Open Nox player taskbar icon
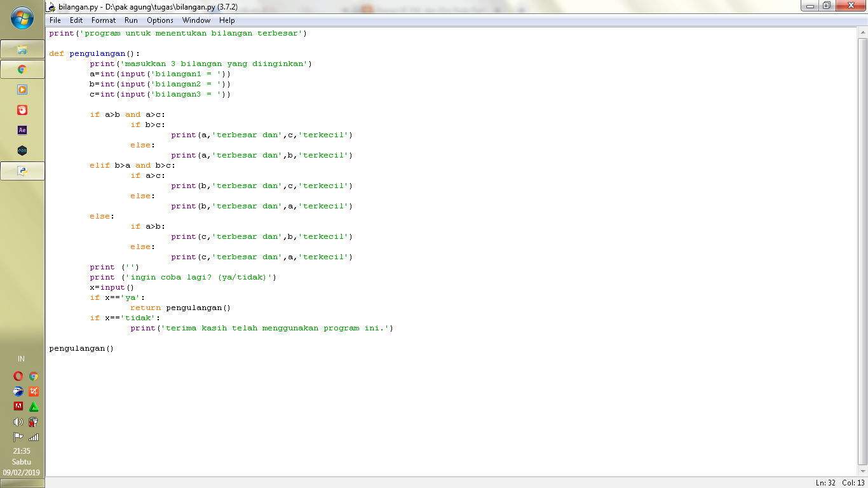Viewport: 868px width, 488px height. coord(22,151)
